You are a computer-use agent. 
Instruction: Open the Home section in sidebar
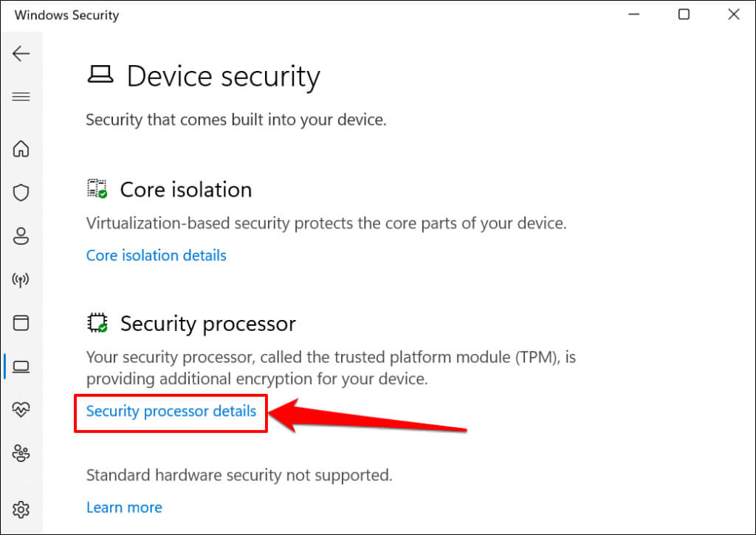click(21, 149)
